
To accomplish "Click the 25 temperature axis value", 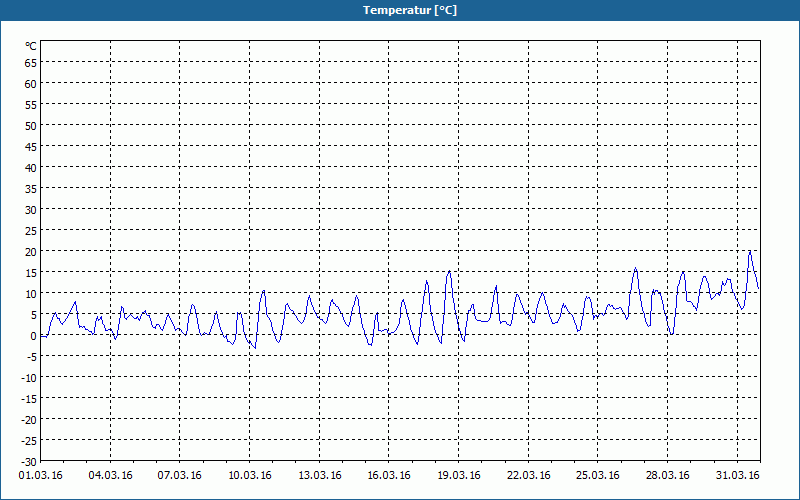I will click(31, 231).
